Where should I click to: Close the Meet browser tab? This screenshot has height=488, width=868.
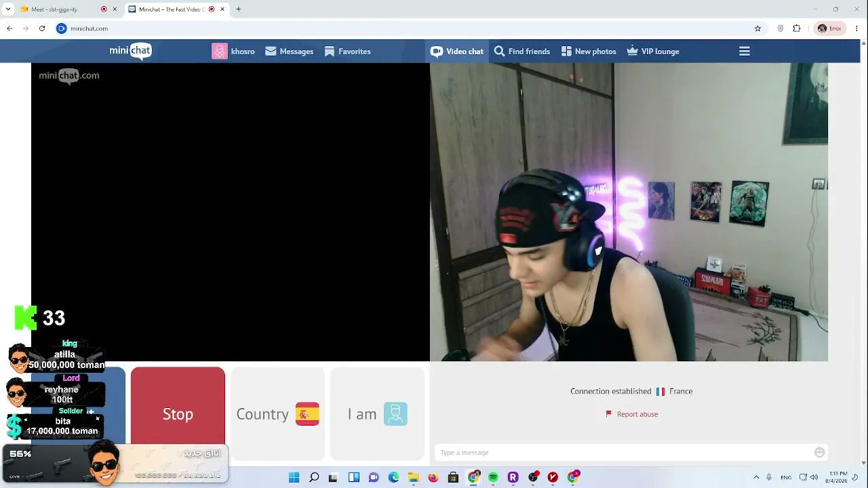click(115, 9)
